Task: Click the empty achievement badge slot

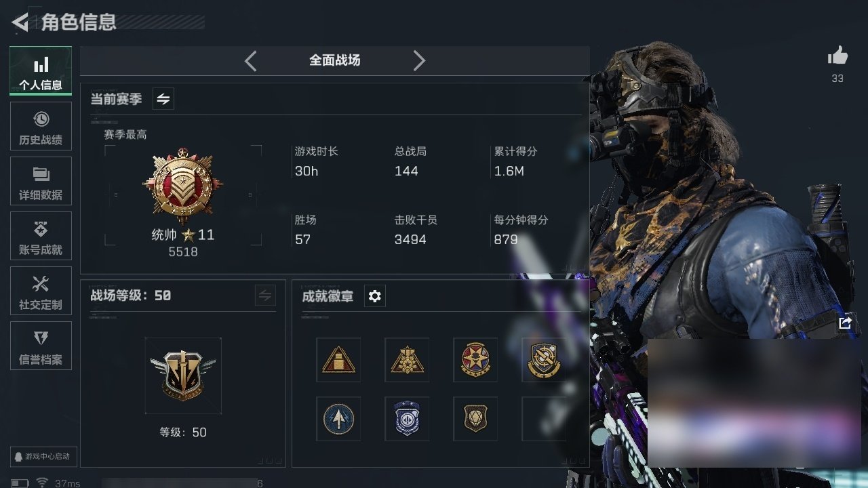Action: point(544,419)
